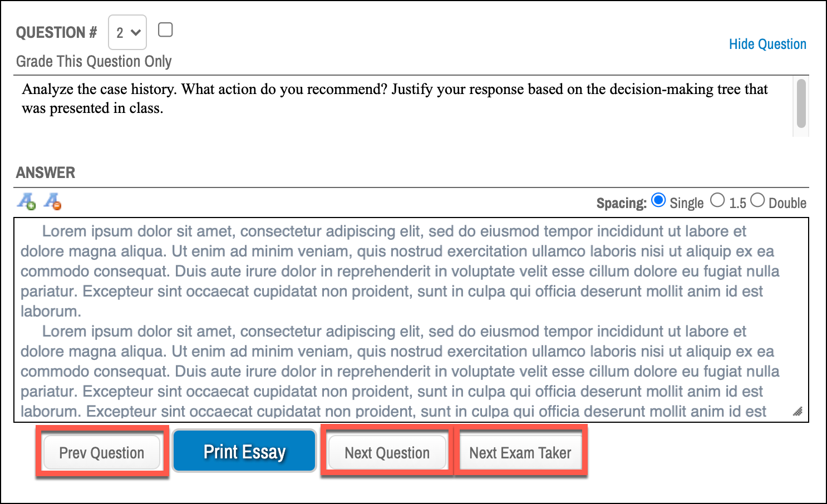Select Single spacing radio button

658,200
